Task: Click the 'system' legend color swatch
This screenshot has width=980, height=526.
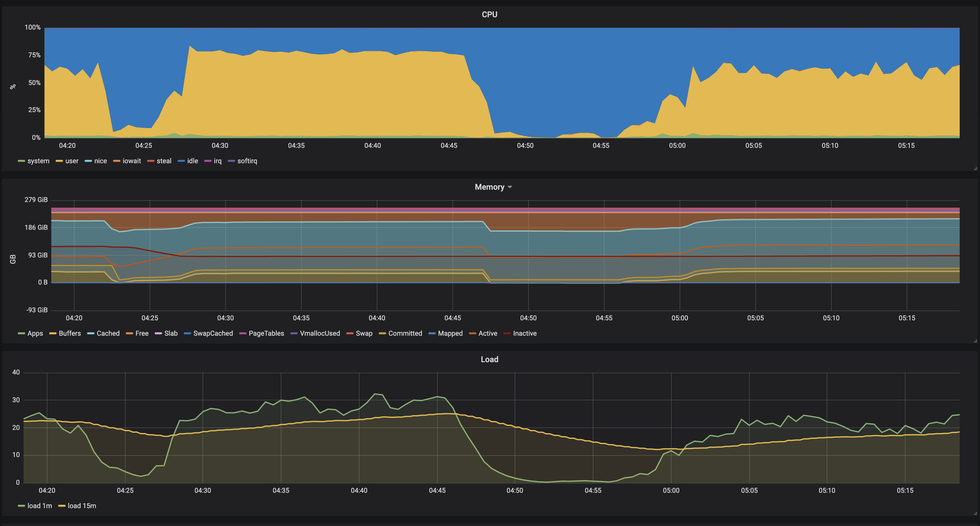Action: point(21,161)
